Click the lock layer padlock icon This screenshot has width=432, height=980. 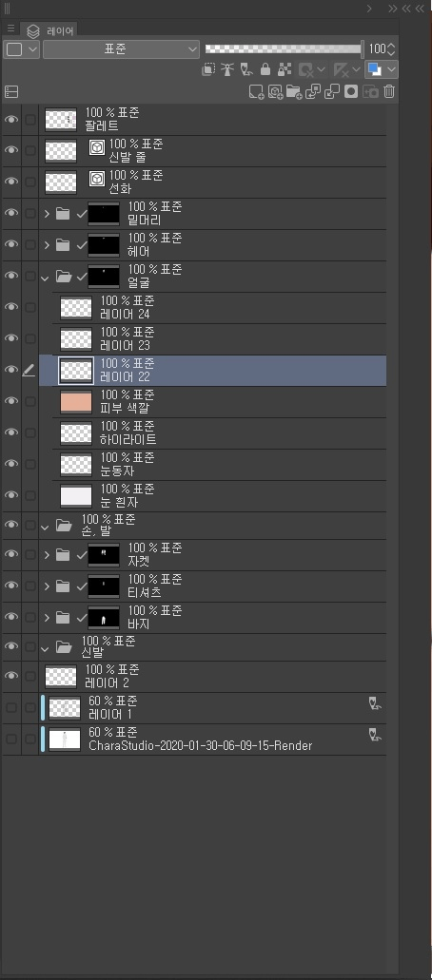click(x=265, y=69)
